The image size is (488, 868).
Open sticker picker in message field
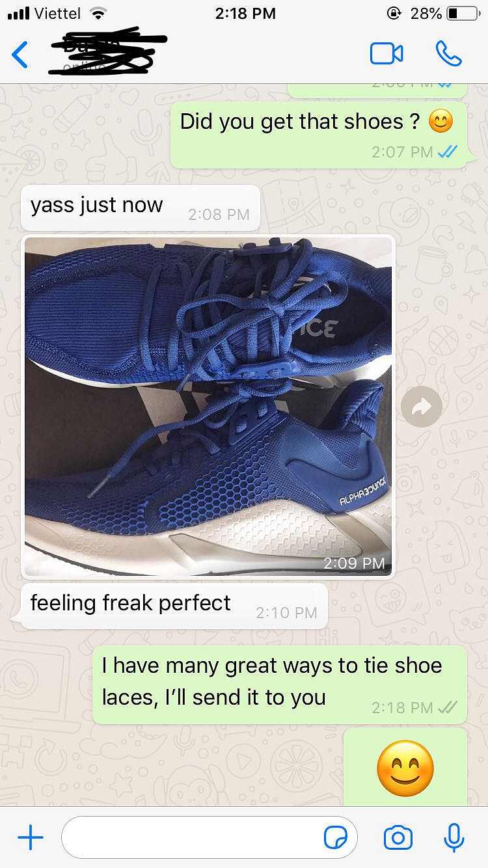(x=336, y=838)
